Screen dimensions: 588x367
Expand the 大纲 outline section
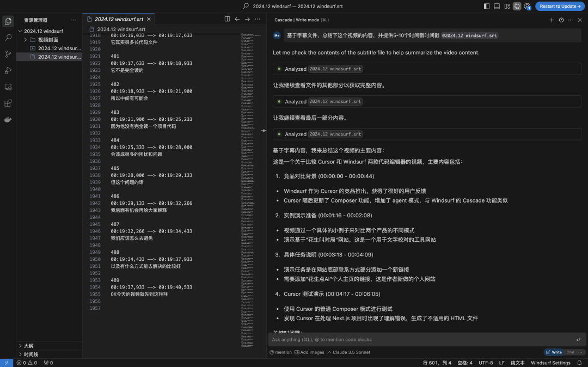(x=28, y=346)
